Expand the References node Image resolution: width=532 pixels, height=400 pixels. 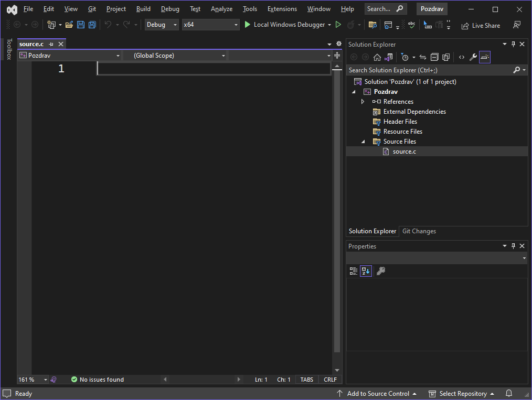click(363, 102)
